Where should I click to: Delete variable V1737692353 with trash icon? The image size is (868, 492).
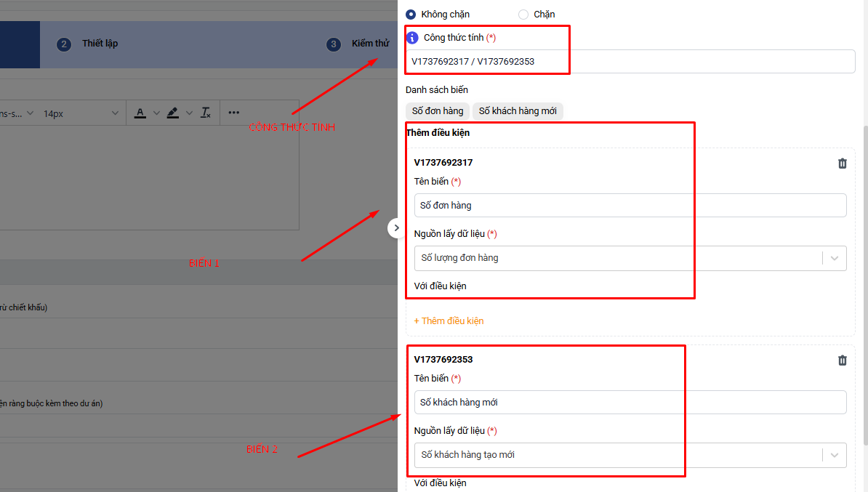click(842, 360)
